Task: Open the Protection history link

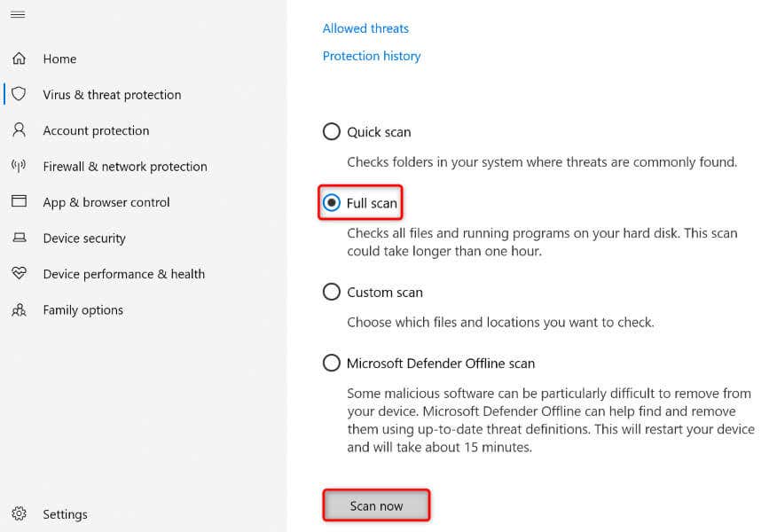Action: (x=372, y=56)
